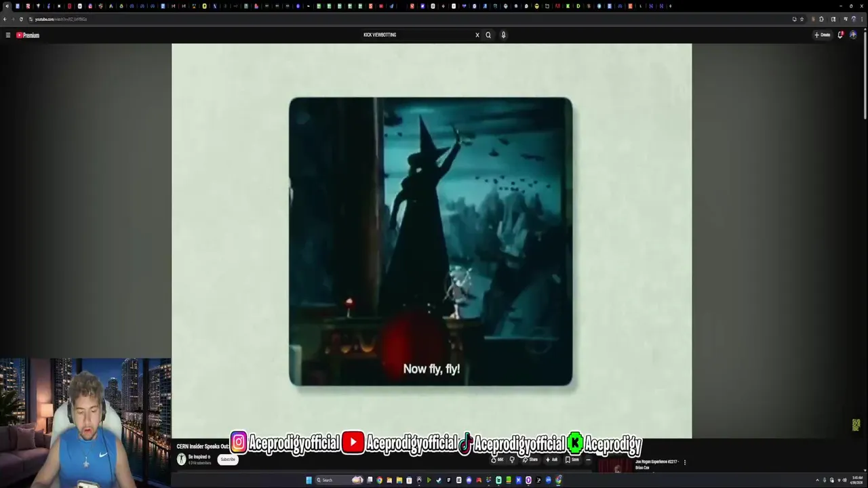Clear the search box with the X
The image size is (868, 488).
477,35
